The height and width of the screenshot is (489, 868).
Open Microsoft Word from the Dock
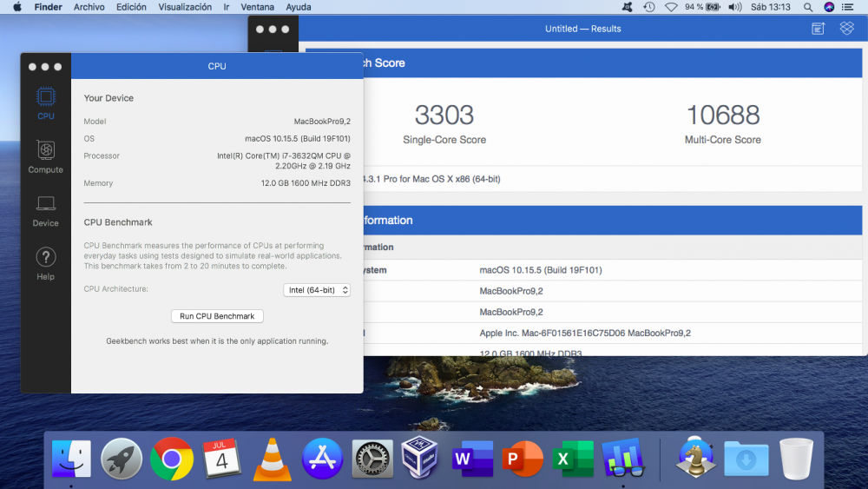pyautogui.click(x=472, y=459)
